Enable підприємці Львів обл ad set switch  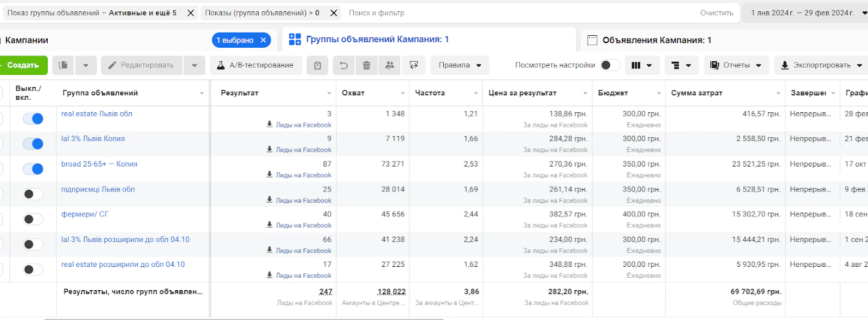click(x=33, y=194)
